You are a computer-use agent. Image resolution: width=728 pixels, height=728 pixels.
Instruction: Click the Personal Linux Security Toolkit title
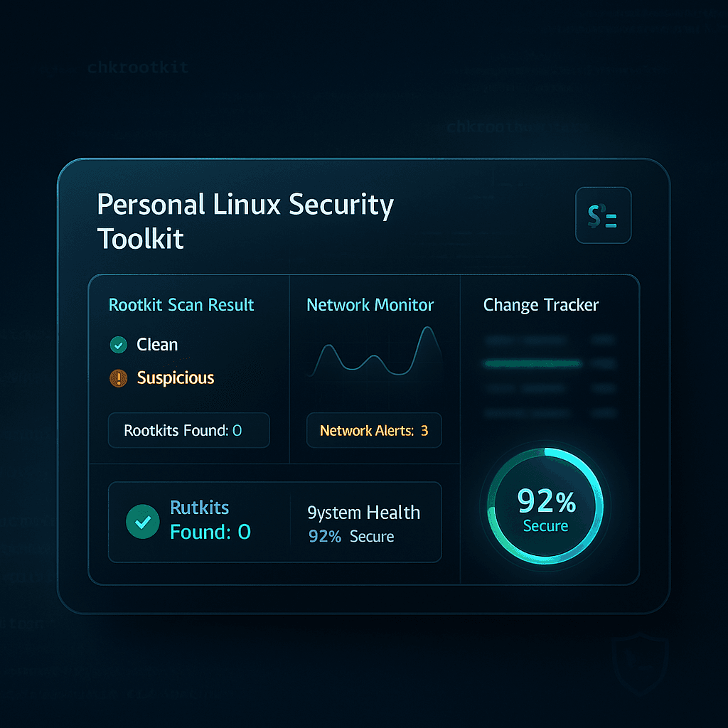pos(245,220)
